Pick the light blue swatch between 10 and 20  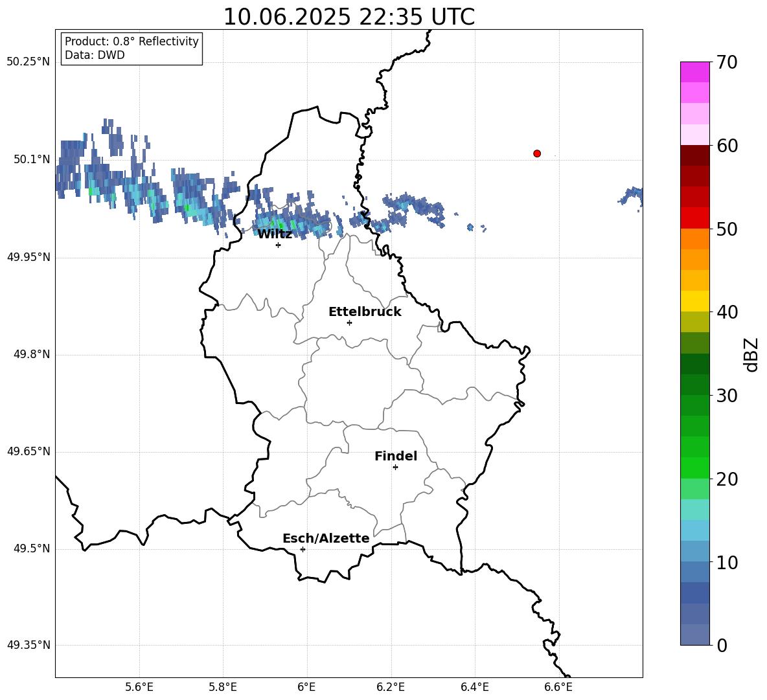695,530
